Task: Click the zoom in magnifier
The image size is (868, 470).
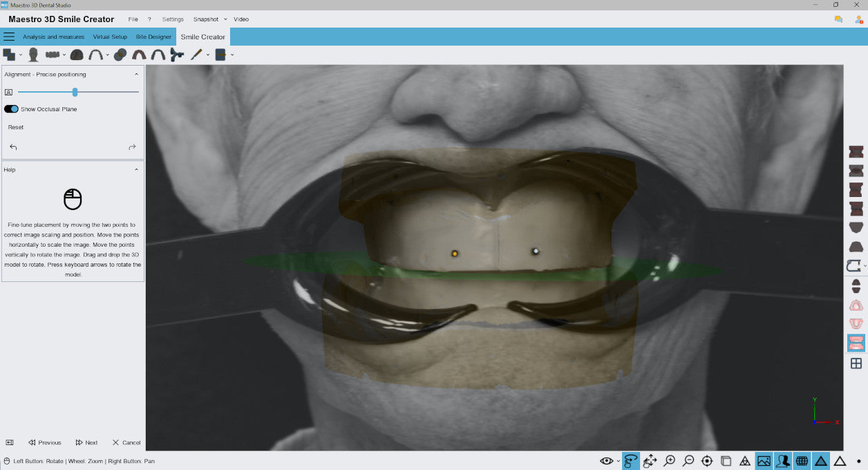Action: point(669,461)
